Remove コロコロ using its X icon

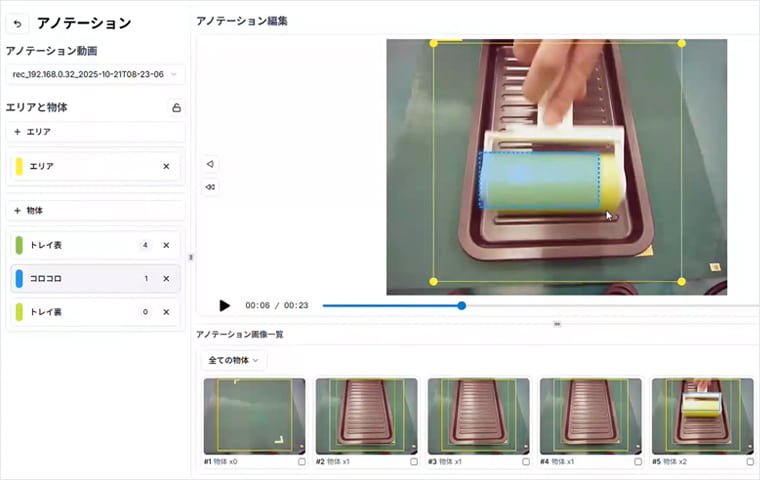166,279
